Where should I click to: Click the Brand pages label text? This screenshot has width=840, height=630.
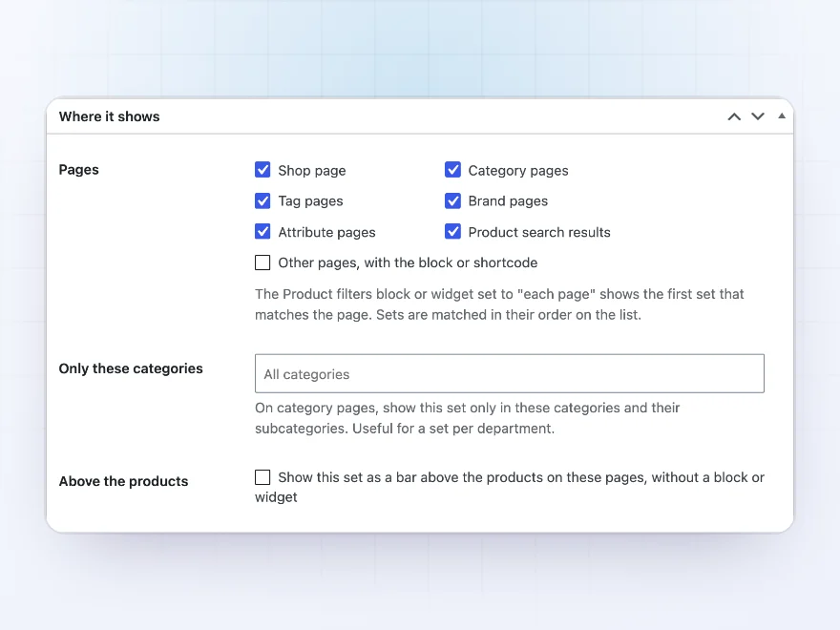point(508,201)
